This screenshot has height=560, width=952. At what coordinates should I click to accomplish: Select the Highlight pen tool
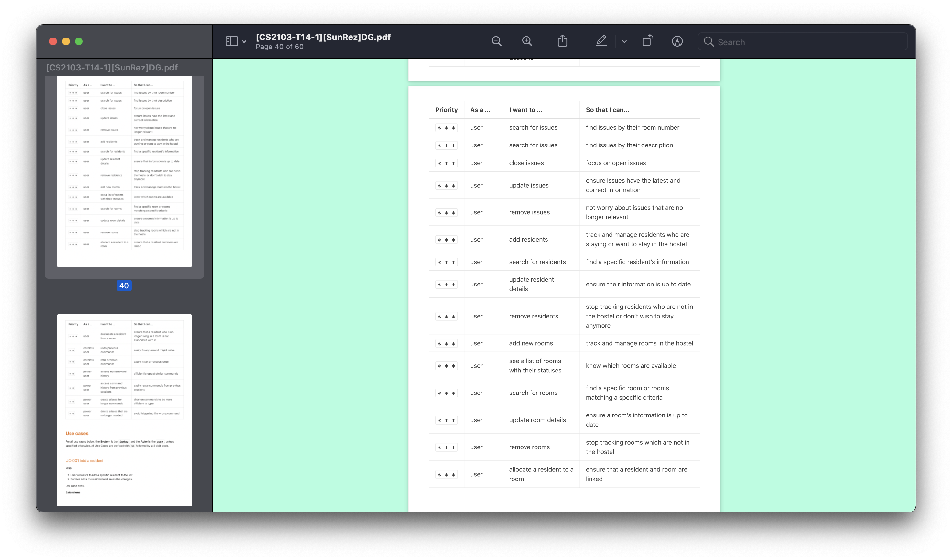tap(601, 41)
